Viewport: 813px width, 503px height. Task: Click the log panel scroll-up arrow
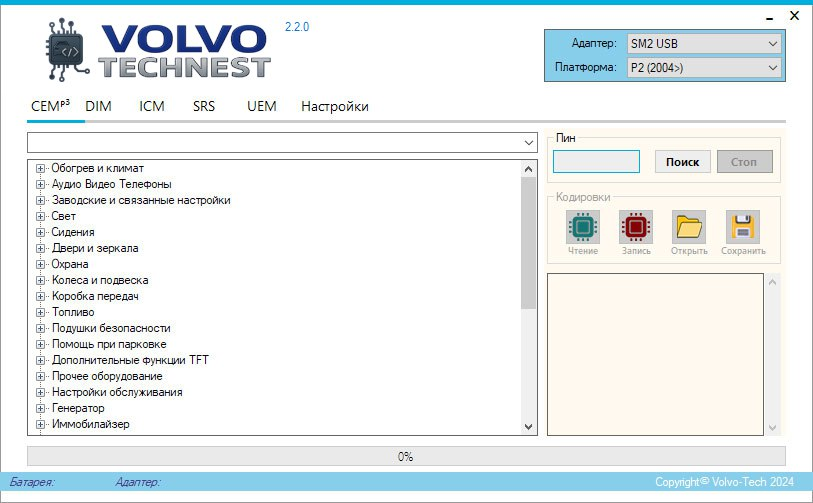tap(772, 282)
